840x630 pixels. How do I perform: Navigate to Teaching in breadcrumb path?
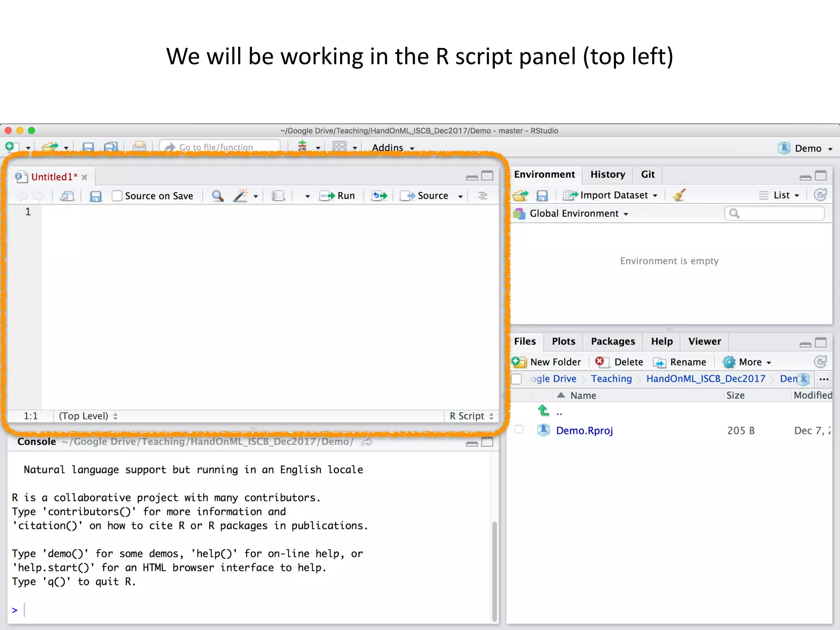coord(611,379)
